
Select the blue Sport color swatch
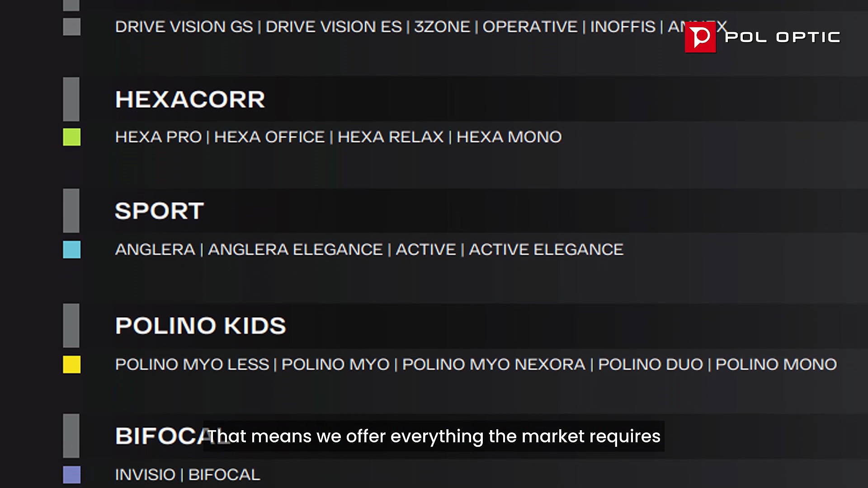click(71, 249)
